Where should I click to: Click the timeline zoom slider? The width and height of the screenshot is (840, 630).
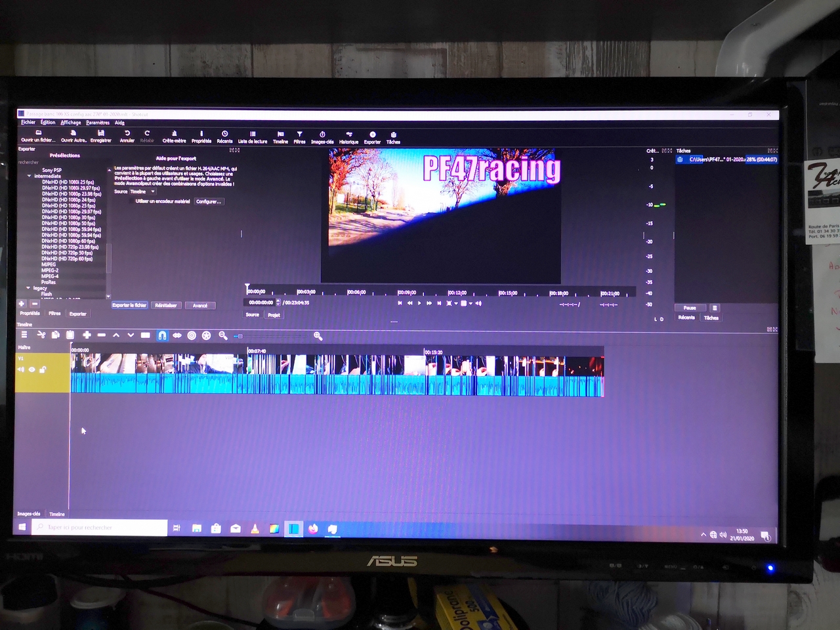click(x=239, y=336)
